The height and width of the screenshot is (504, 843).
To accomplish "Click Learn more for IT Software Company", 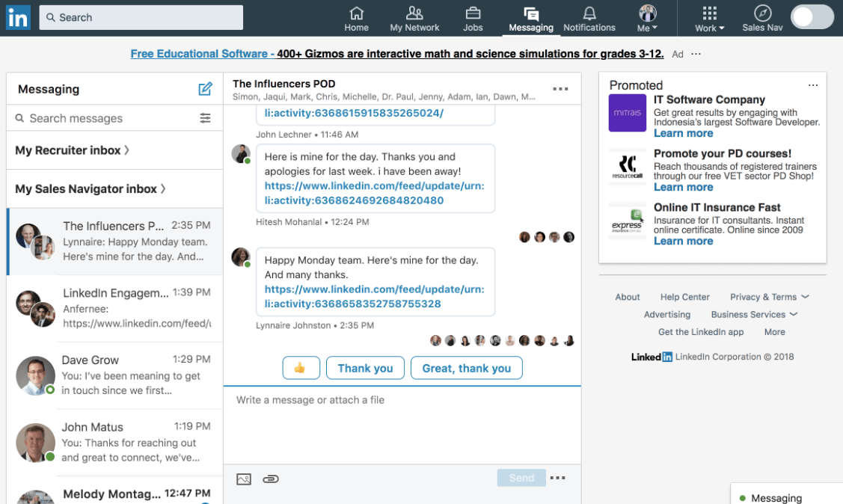I will (684, 133).
